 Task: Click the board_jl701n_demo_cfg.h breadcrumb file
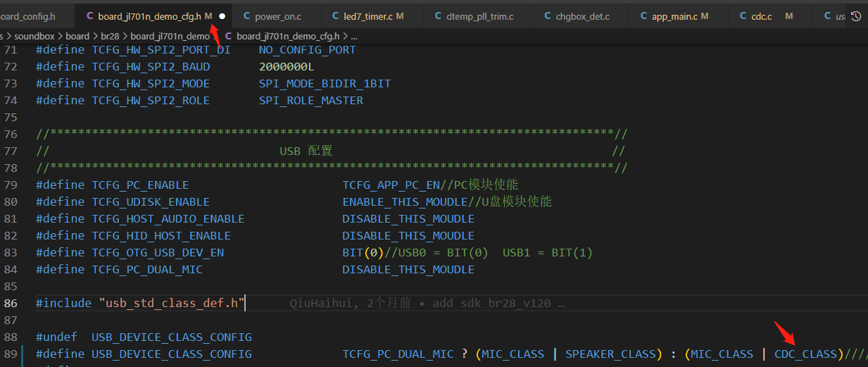click(288, 35)
